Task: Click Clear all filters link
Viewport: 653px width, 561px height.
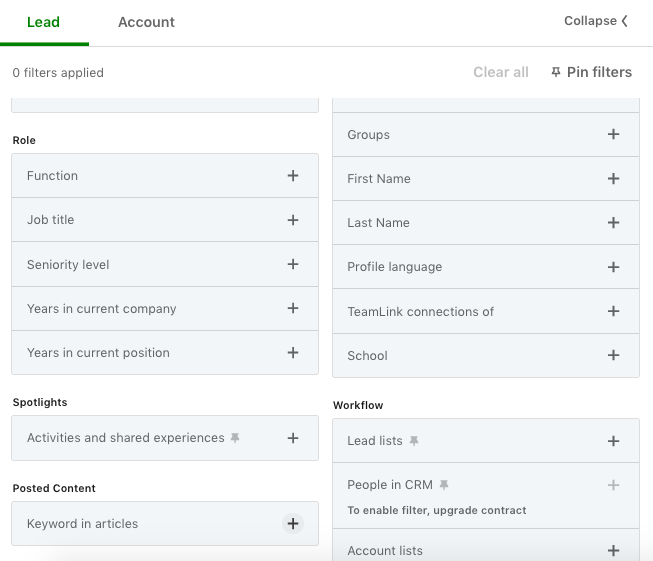Action: pos(501,72)
